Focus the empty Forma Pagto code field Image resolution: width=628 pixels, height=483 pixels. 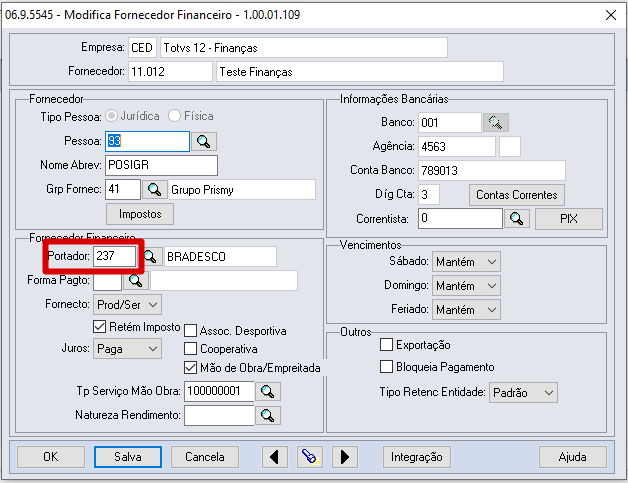(x=107, y=281)
